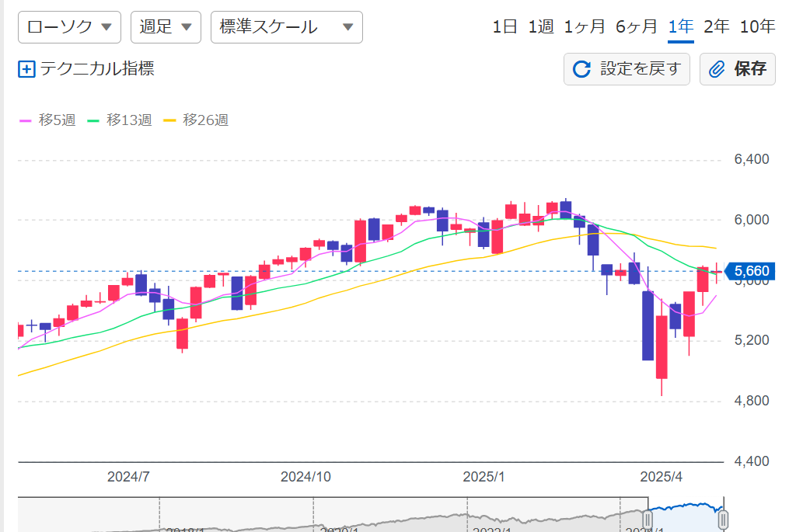Click the current price tag 5,660

[750, 272]
